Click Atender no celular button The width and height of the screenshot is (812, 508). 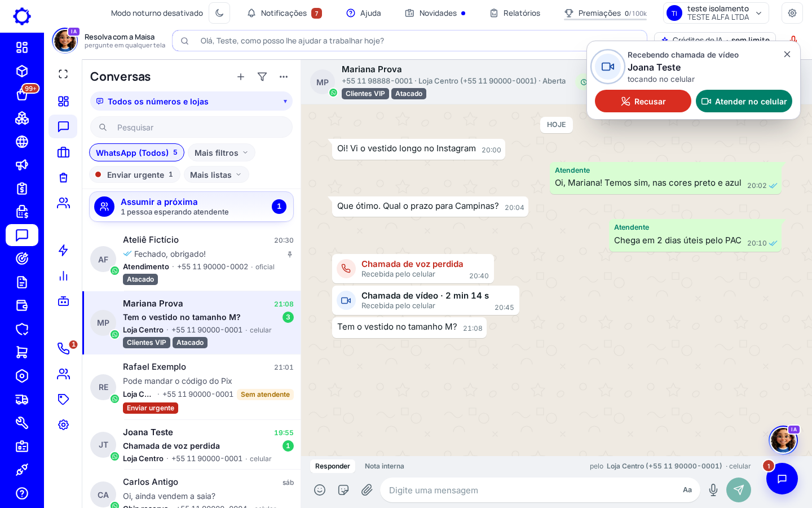(744, 101)
